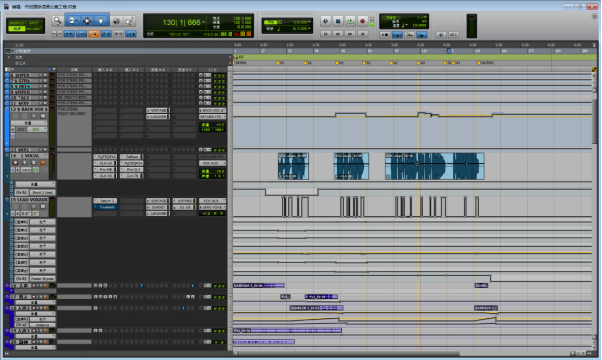Select the Zoomer magnifier tool

[x=57, y=20]
